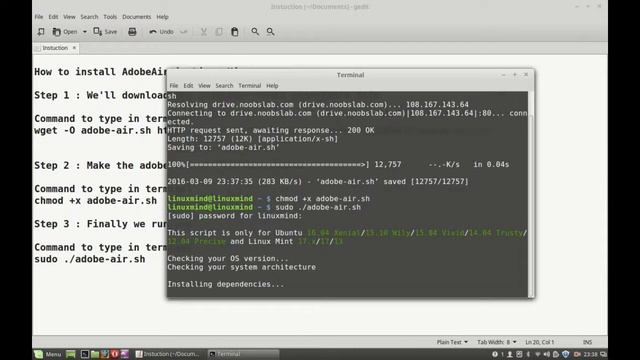Open the Terminal menu in Terminal menubar
640x360 pixels.
249,86
